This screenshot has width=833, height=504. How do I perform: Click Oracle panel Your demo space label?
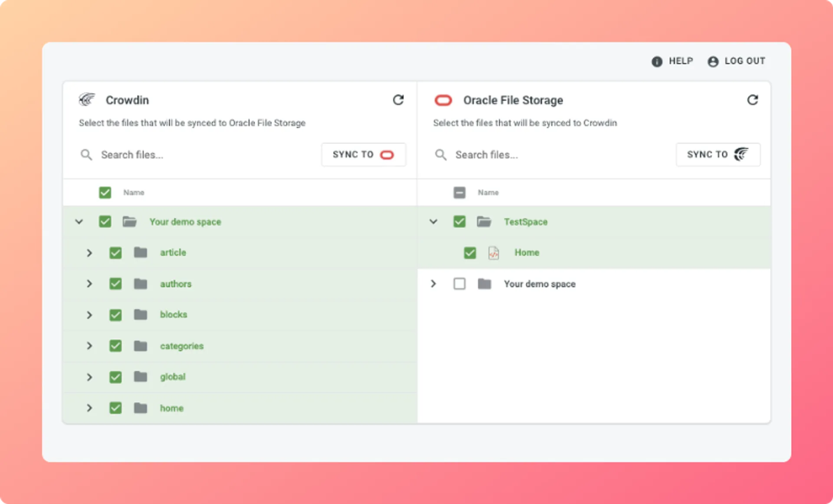point(540,284)
